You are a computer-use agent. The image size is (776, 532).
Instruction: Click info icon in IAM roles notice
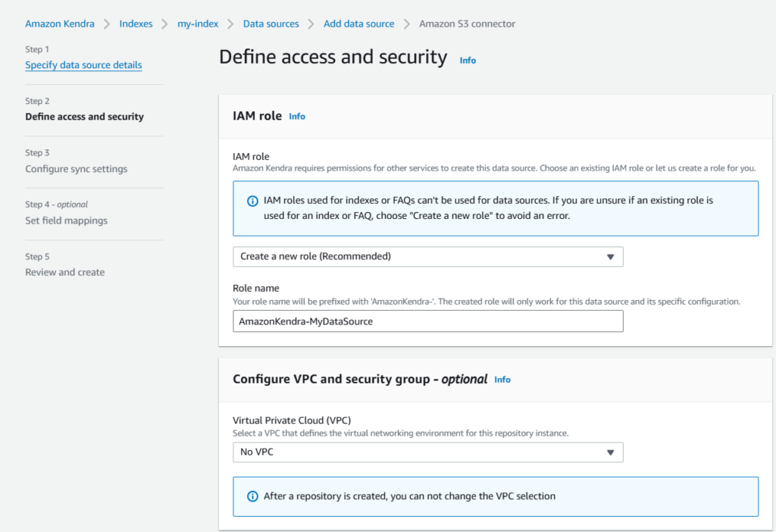(252, 202)
